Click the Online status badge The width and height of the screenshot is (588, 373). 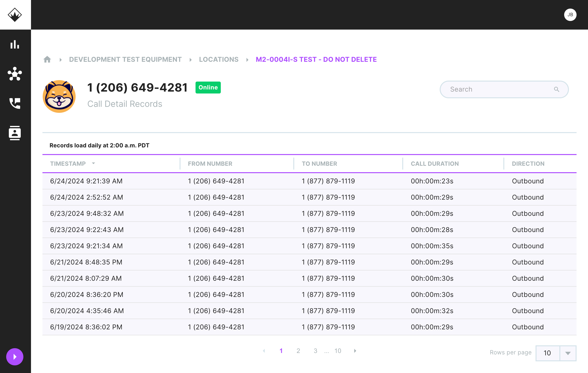208,88
